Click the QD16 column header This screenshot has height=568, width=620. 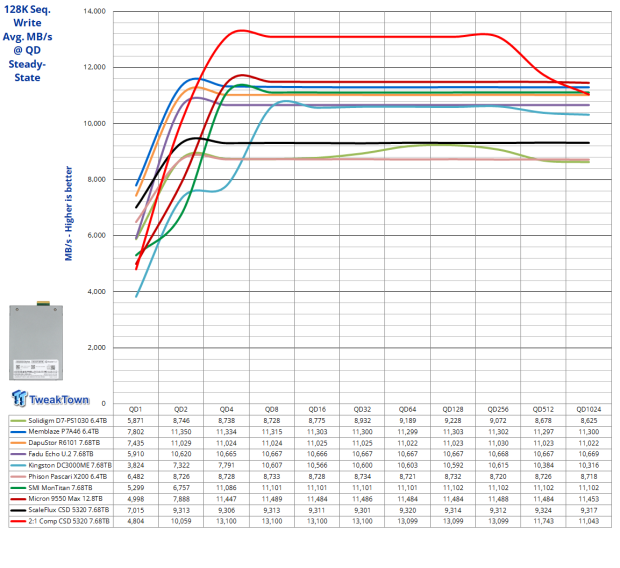tap(317, 409)
